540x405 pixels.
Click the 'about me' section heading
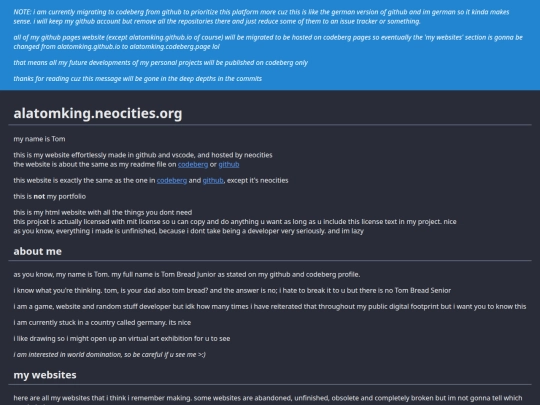(x=38, y=251)
